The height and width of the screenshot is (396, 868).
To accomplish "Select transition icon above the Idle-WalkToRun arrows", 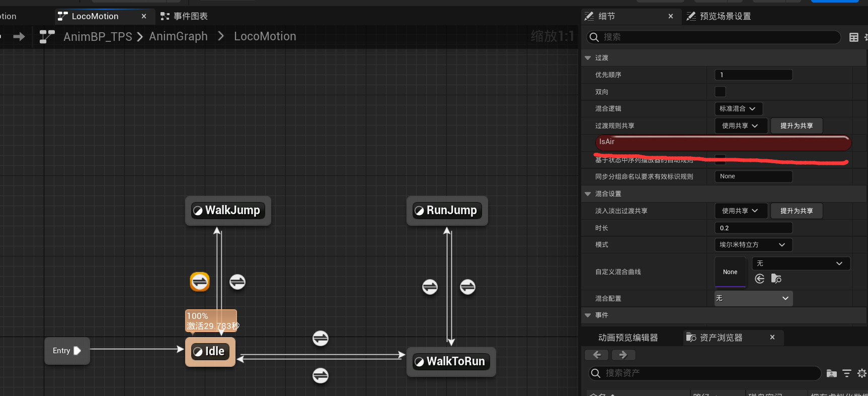I will point(321,338).
